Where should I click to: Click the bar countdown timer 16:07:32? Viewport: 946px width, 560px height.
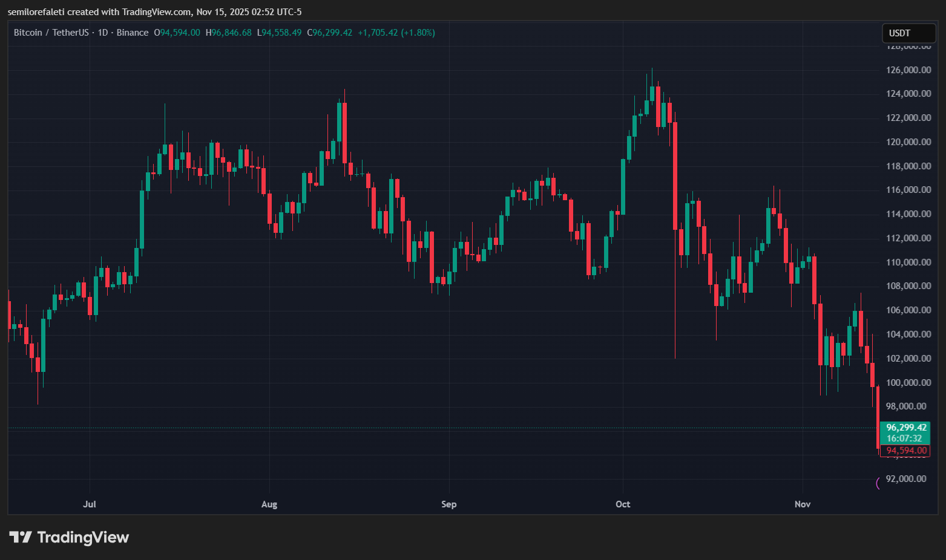[x=905, y=438]
